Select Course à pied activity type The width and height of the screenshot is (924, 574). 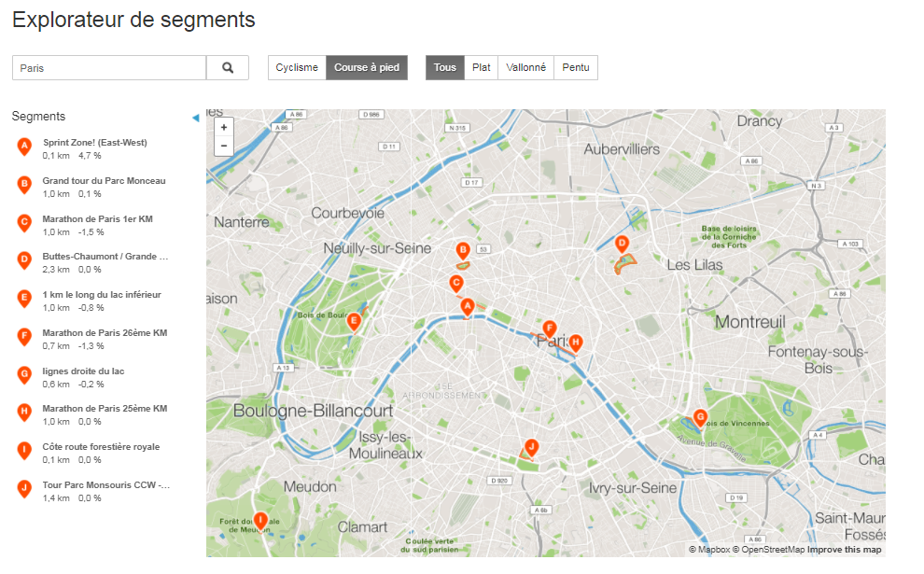point(367,68)
